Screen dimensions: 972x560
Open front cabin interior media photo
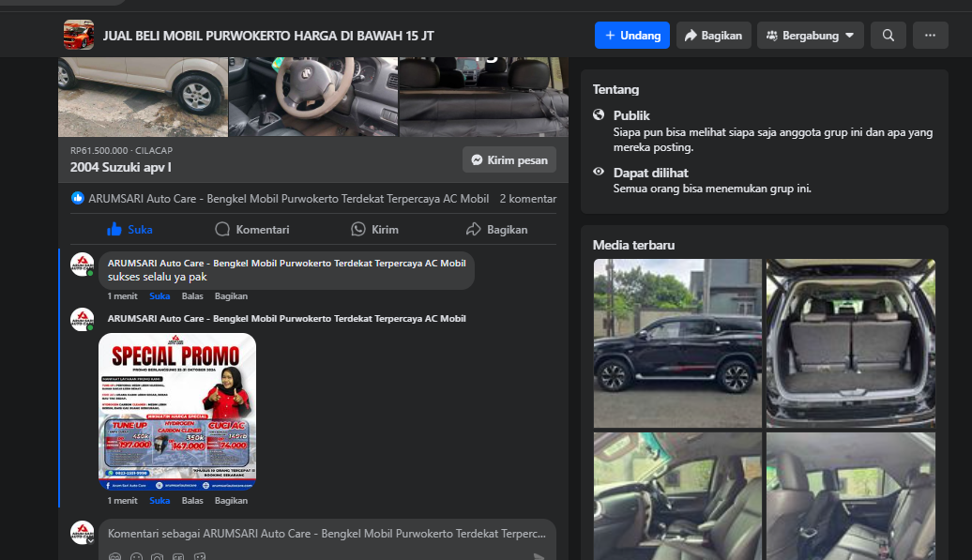click(677, 496)
